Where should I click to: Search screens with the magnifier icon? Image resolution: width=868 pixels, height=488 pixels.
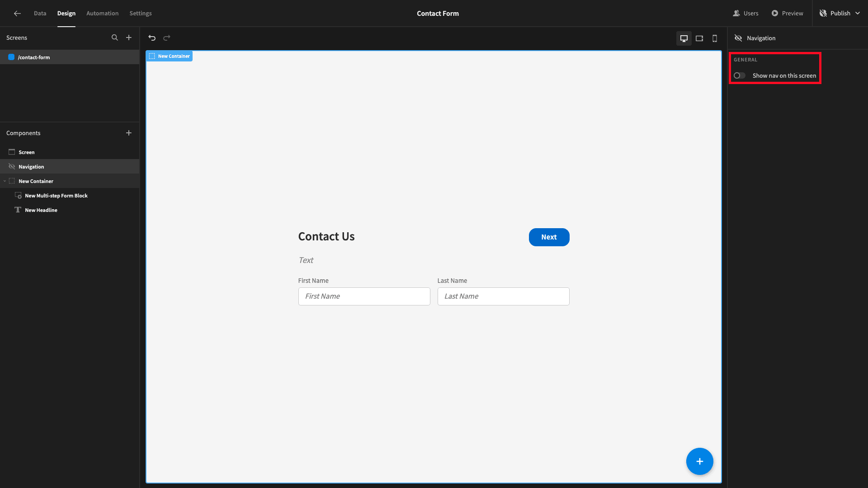(x=115, y=38)
